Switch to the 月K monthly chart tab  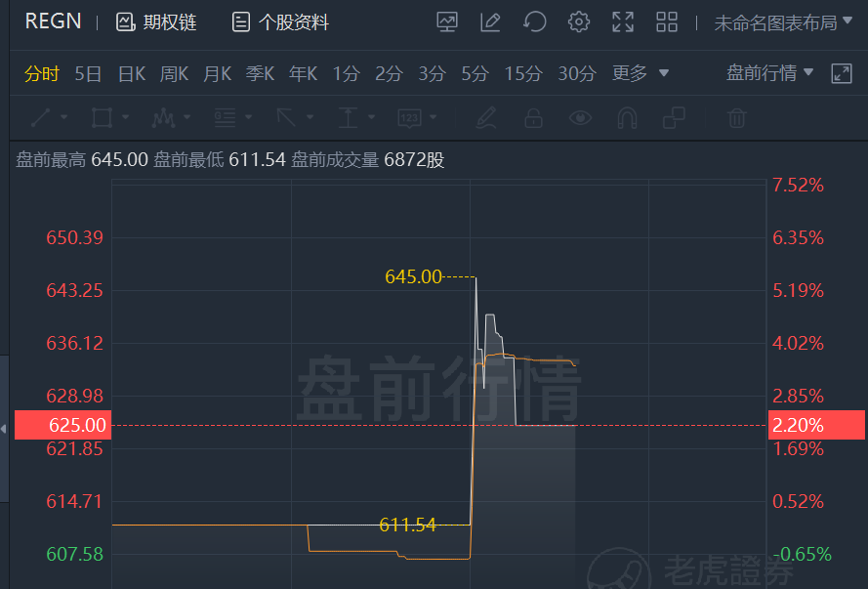click(x=217, y=73)
